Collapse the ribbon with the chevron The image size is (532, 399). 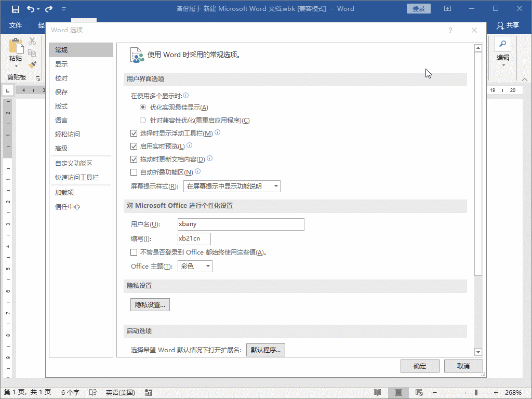pos(525,79)
